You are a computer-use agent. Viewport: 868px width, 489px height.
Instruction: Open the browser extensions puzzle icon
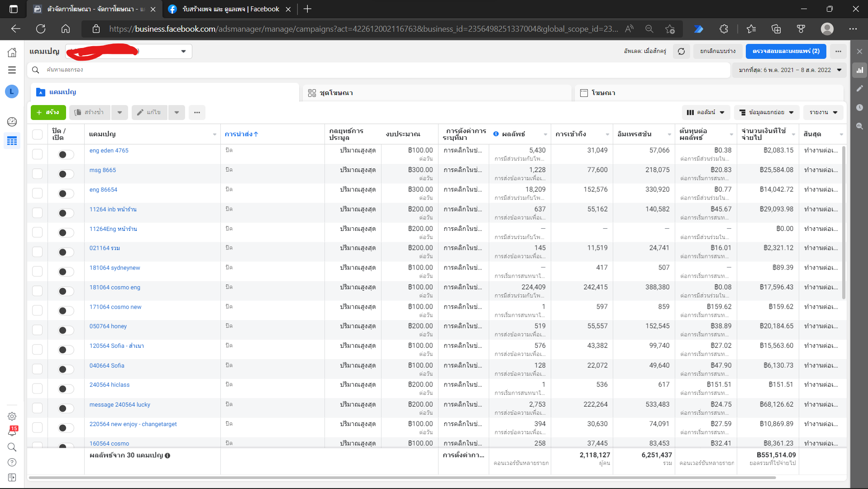pyautogui.click(x=724, y=29)
